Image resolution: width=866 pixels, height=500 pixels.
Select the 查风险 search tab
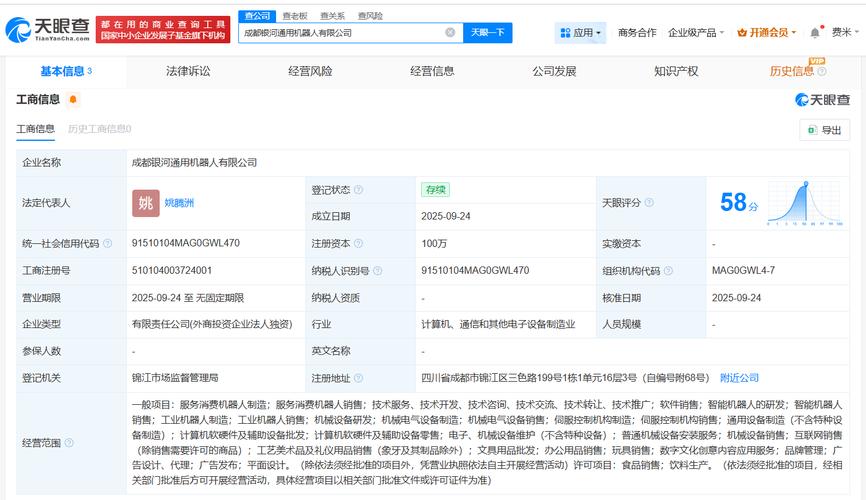click(370, 16)
